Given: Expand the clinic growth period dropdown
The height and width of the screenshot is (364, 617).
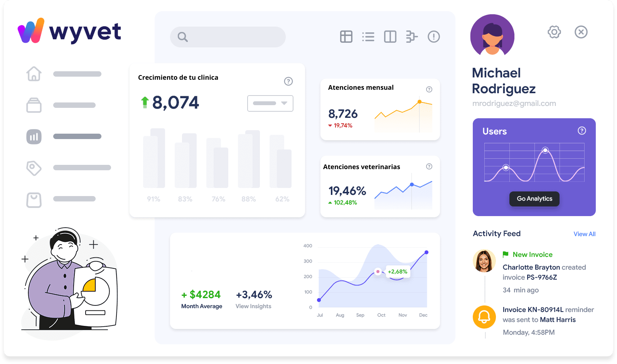Looking at the screenshot, I should (x=270, y=103).
